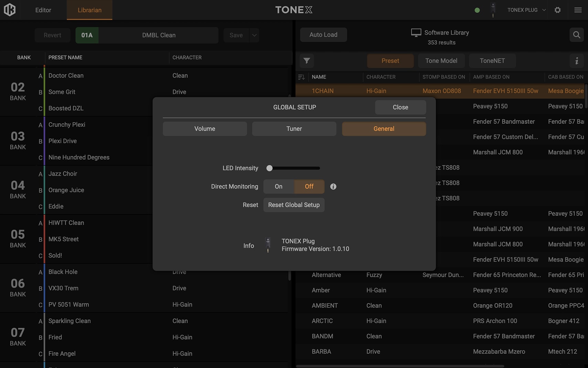Turn Direct Monitoring On
588x368 pixels.
[x=279, y=187]
